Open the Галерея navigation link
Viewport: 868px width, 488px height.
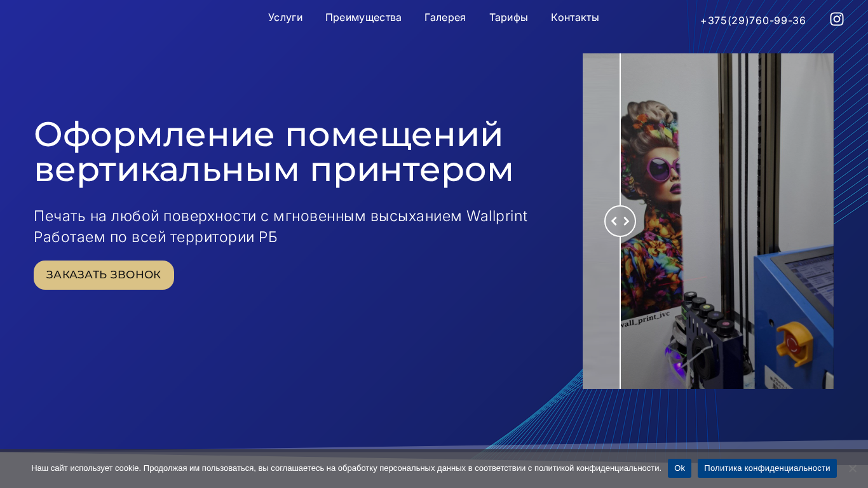pos(445,18)
